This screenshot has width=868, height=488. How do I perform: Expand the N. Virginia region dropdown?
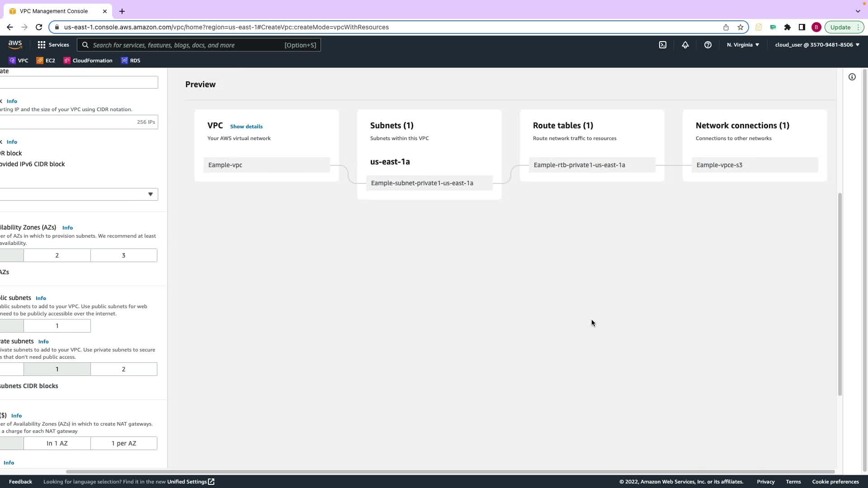[743, 45]
